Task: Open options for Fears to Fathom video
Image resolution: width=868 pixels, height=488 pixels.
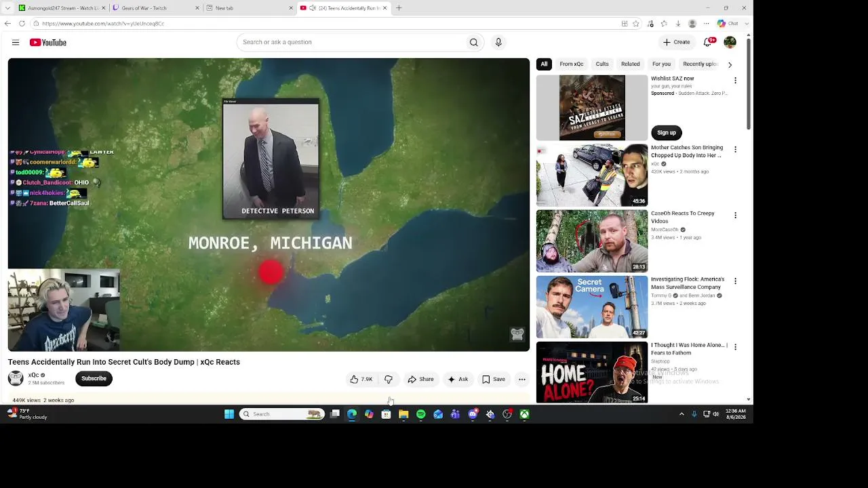Action: (735, 346)
